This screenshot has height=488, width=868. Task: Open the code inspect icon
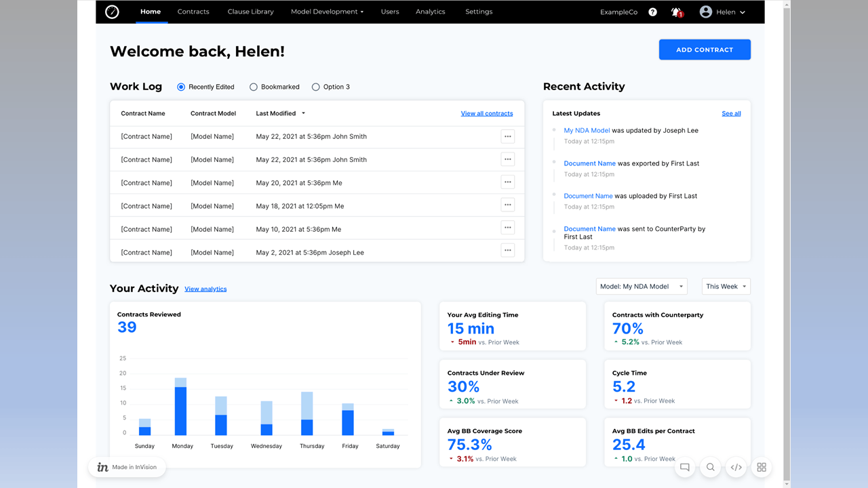click(736, 467)
